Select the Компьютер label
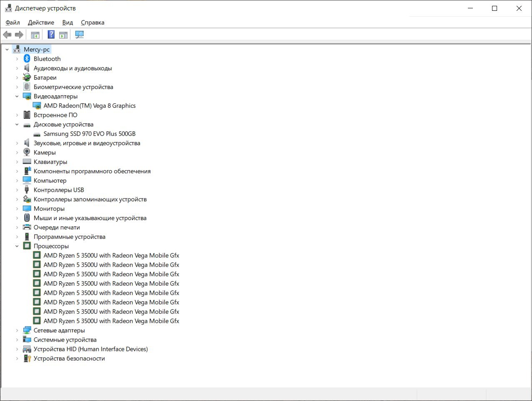Image resolution: width=532 pixels, height=401 pixels. pos(50,181)
